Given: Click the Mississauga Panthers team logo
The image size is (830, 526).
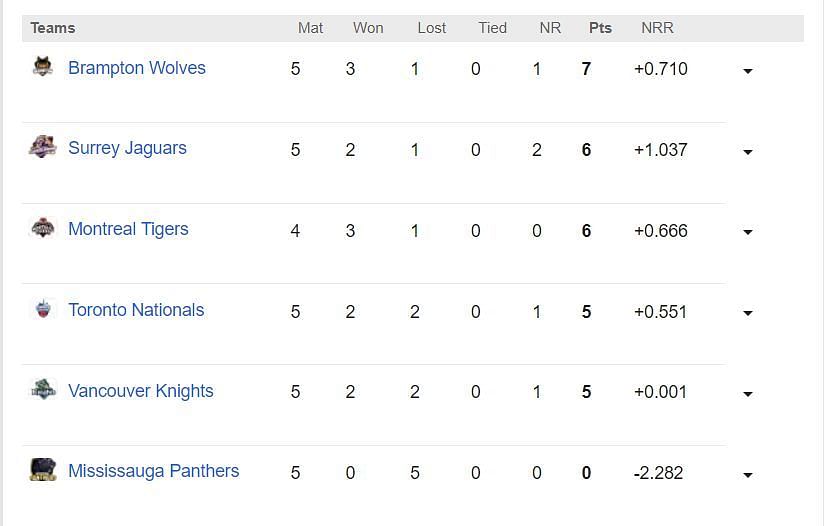Looking at the screenshot, I should click(43, 469).
